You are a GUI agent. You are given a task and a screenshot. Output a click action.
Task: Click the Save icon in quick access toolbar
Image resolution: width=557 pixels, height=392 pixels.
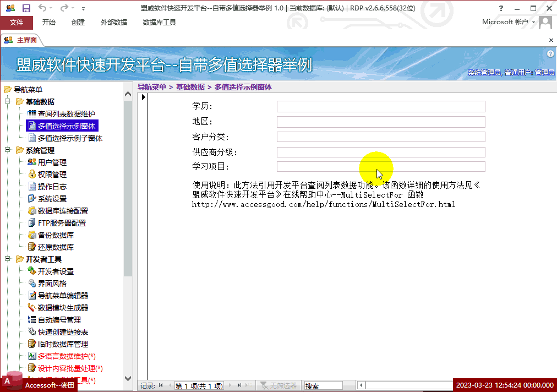tap(26, 8)
